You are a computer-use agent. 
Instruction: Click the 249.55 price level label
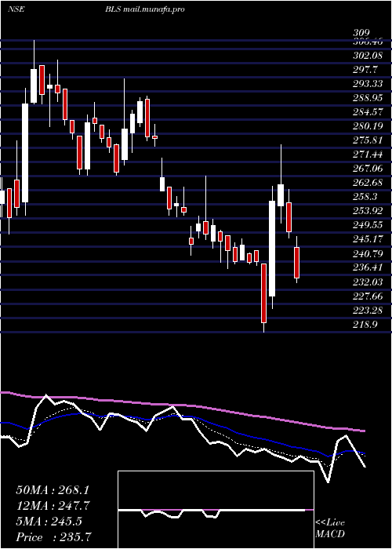[x=368, y=225]
